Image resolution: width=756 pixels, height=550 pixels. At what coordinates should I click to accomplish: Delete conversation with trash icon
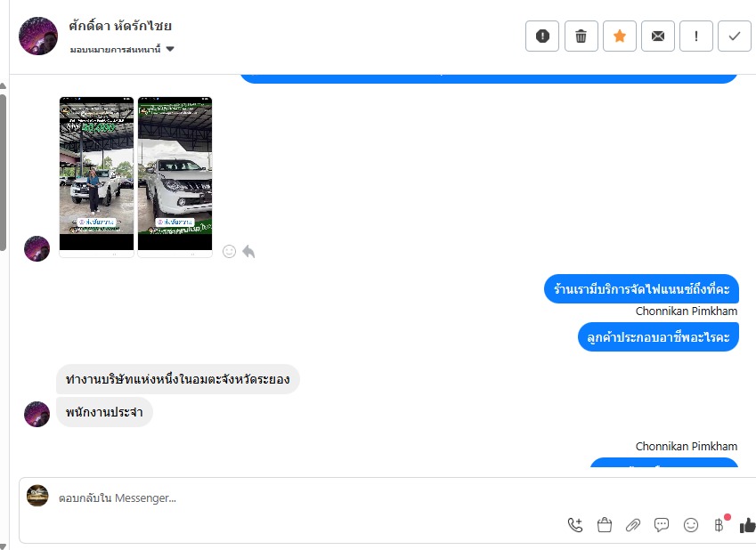pos(581,36)
